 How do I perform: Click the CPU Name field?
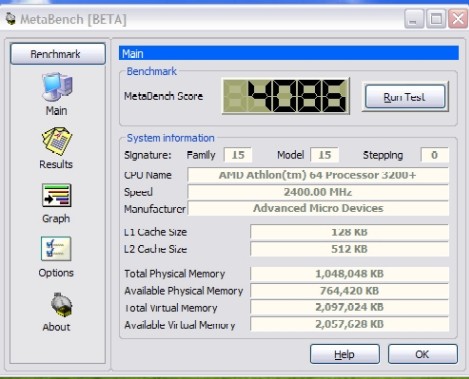coord(318,175)
